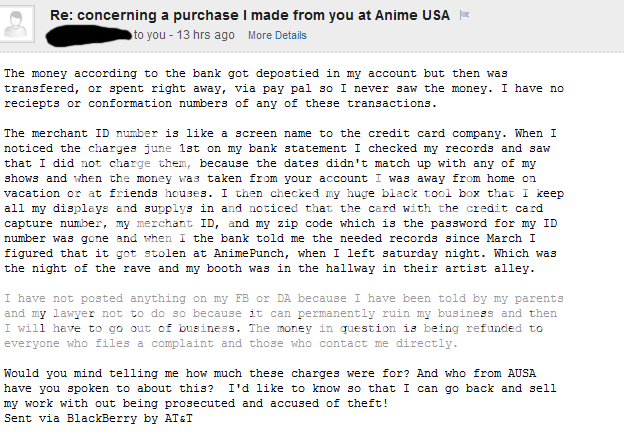
Task: Flag this email with the flag icon
Action: point(463,15)
